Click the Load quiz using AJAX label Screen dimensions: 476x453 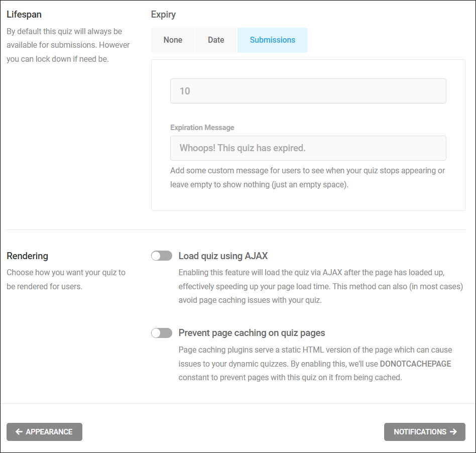pos(223,256)
